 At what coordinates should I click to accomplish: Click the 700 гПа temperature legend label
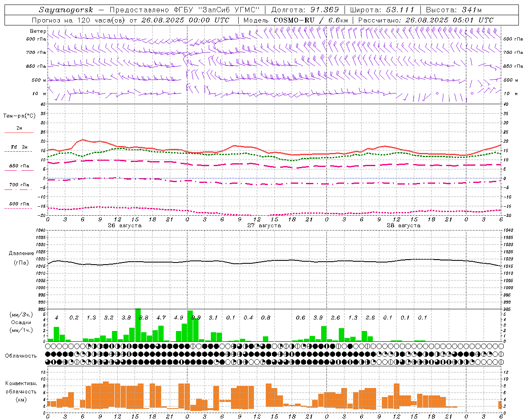19,185
